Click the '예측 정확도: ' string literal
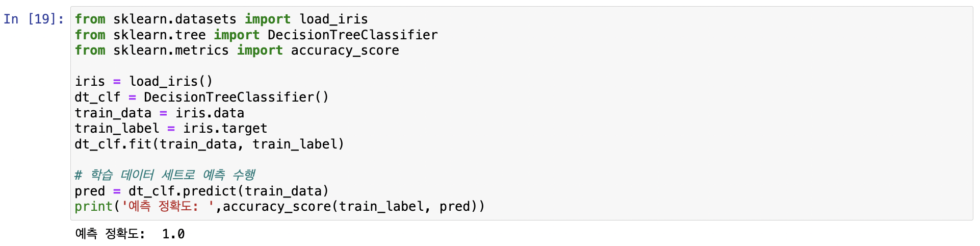The image size is (980, 246). pos(168,206)
